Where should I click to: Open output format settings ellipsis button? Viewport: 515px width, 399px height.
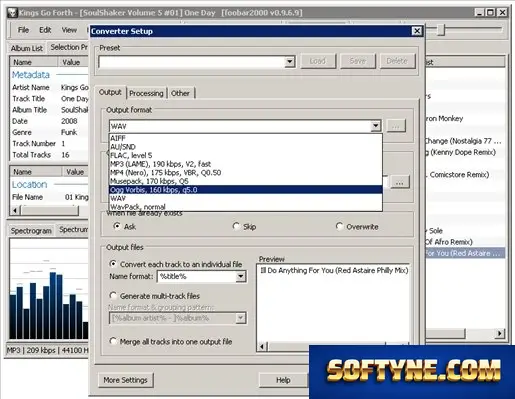[396, 126]
